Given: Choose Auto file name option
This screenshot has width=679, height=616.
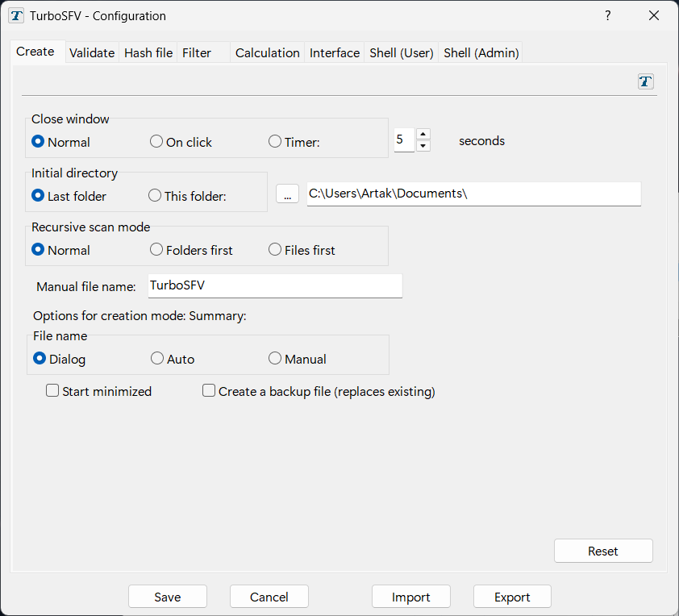Looking at the screenshot, I should (157, 359).
